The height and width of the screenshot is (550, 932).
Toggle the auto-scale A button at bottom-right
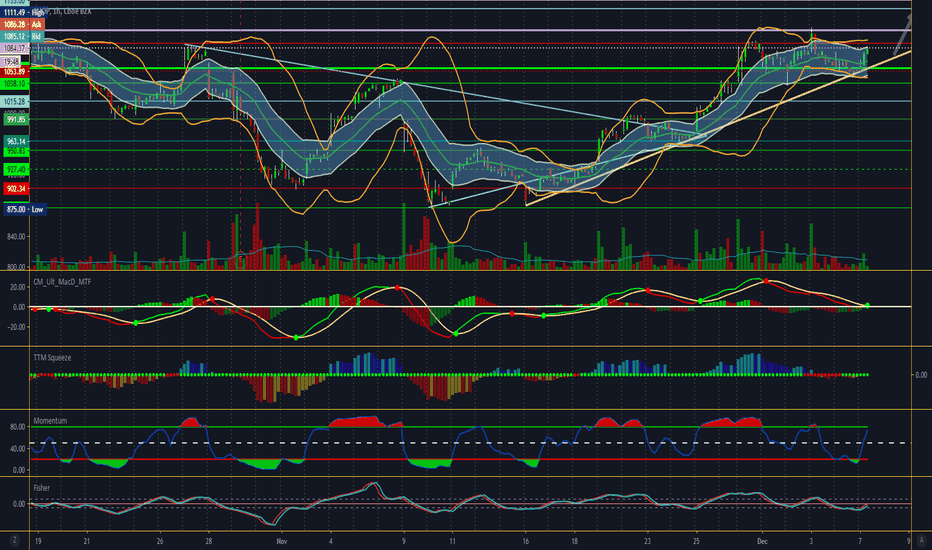[922, 540]
